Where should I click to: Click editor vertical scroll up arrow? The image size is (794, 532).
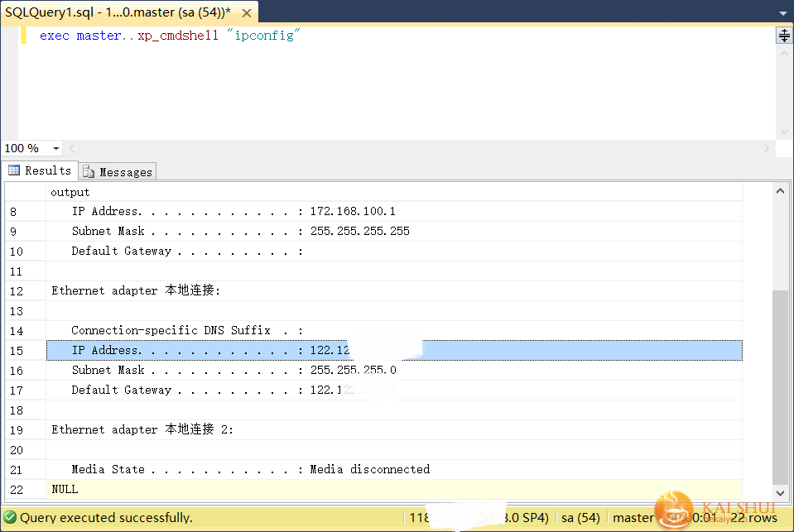coord(784,53)
